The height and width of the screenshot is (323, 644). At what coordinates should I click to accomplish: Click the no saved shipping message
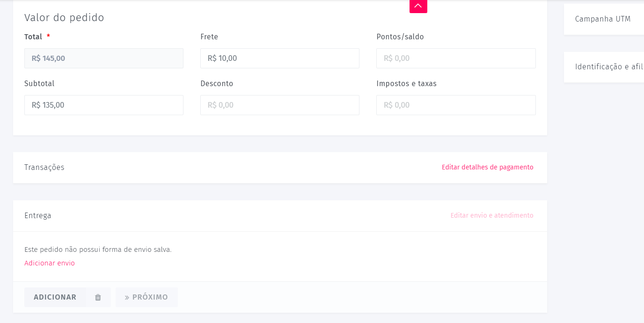click(x=98, y=250)
